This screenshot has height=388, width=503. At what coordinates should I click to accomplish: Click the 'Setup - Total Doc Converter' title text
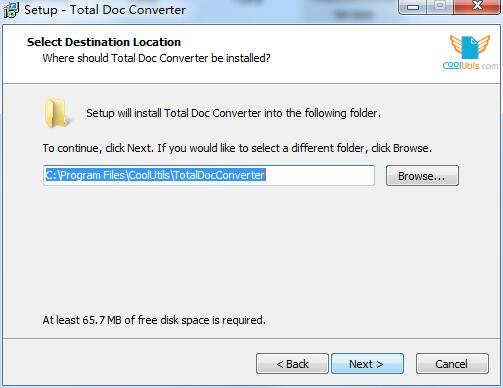[x=105, y=10]
